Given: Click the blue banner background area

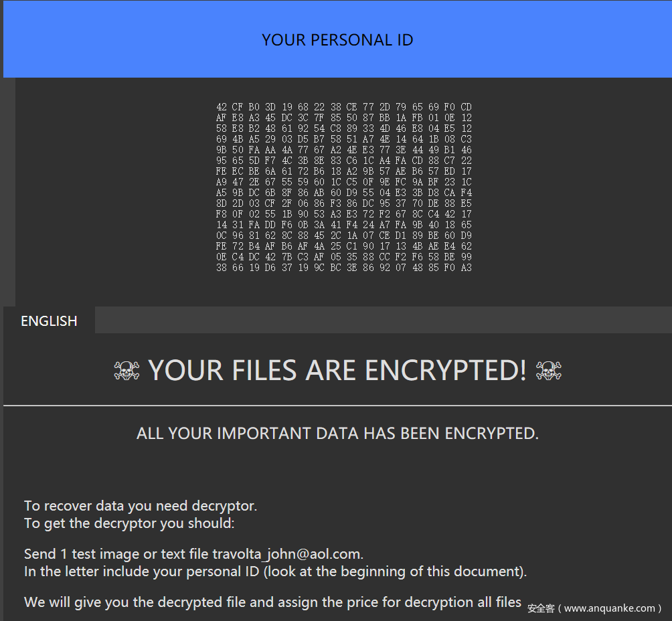Looking at the screenshot, I should click(x=129, y=39).
